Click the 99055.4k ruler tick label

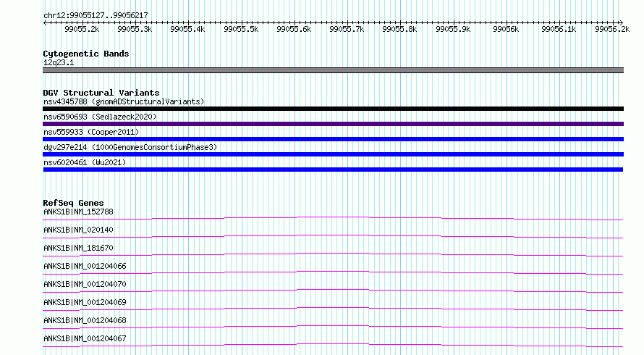(x=187, y=29)
